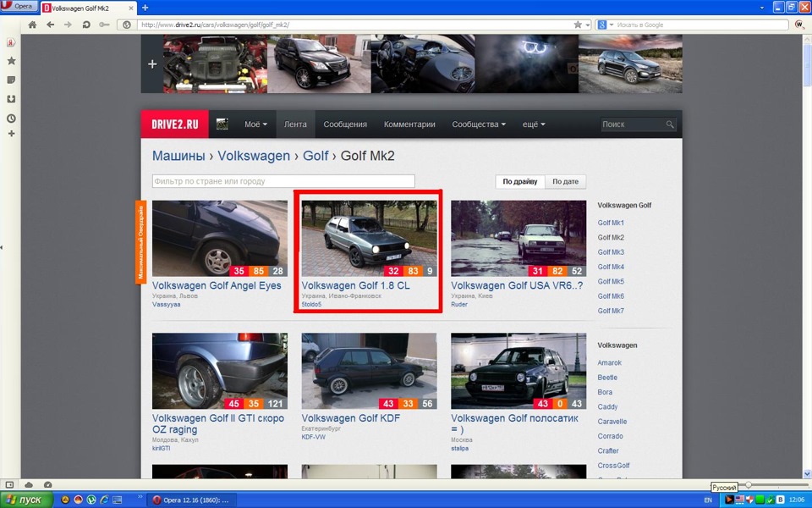Expand the ещё dropdown menu
812x508 pixels.
click(534, 124)
